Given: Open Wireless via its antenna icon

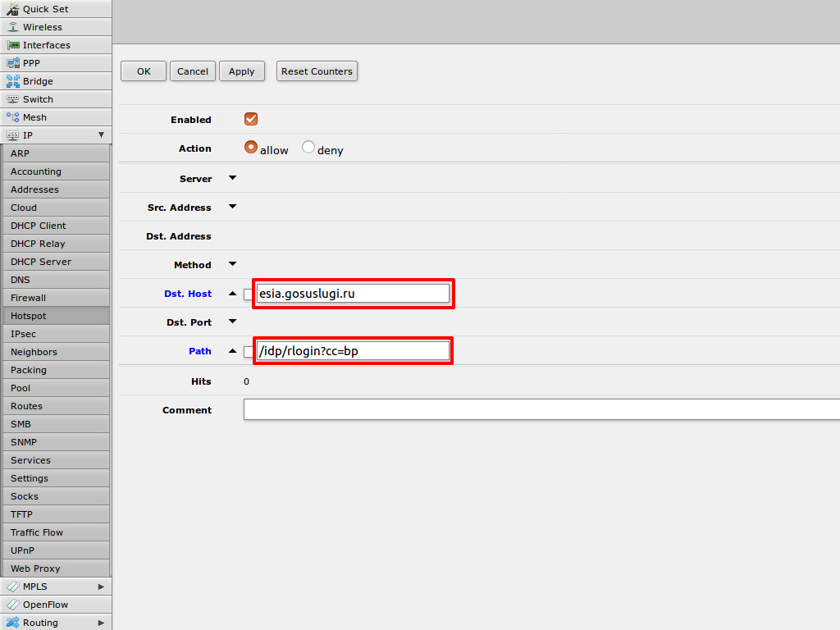Looking at the screenshot, I should pyautogui.click(x=12, y=27).
